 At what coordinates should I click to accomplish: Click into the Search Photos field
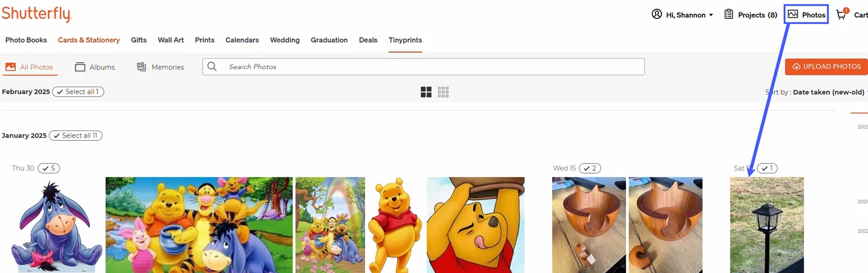point(423,67)
